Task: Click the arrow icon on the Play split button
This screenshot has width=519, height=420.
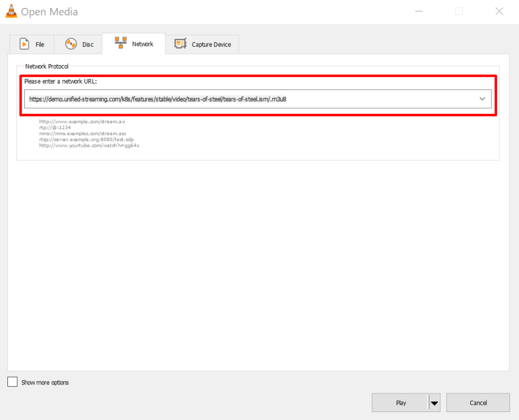Action: (435, 403)
